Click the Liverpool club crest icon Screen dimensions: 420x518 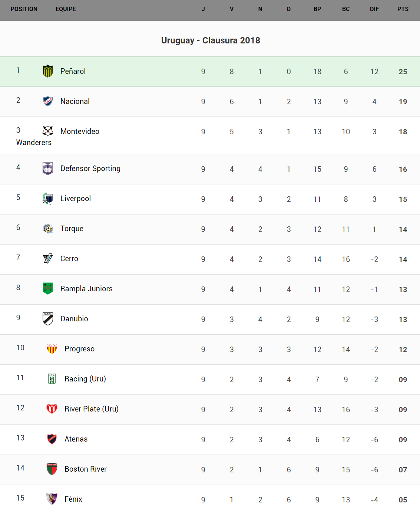(48, 199)
